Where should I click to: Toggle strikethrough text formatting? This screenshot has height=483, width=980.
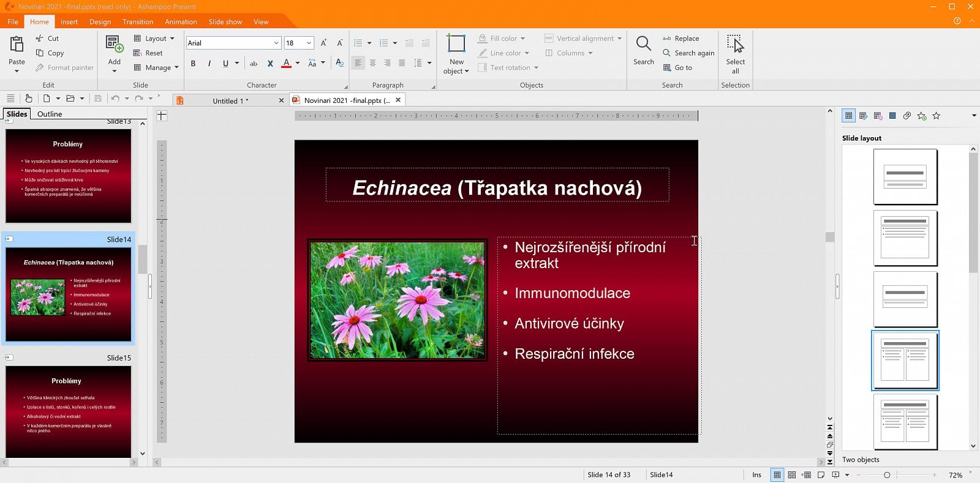254,63
